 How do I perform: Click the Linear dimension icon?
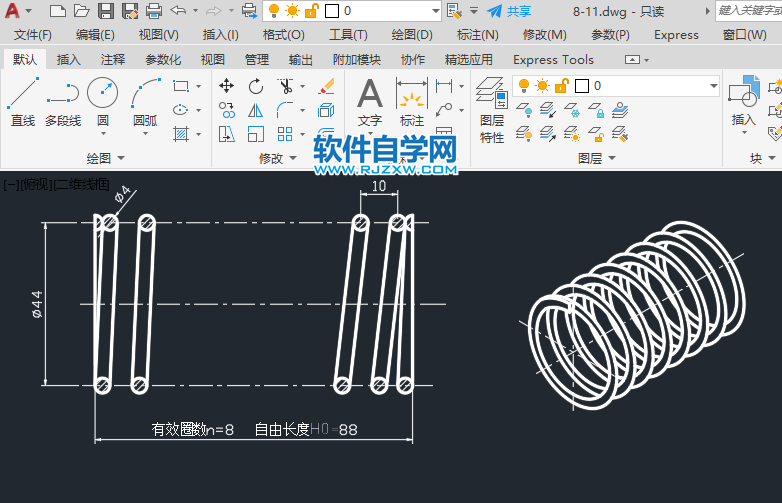[x=444, y=86]
